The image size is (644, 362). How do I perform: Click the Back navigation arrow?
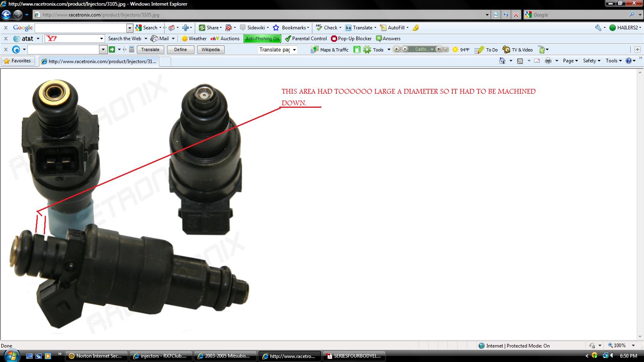[x=6, y=15]
